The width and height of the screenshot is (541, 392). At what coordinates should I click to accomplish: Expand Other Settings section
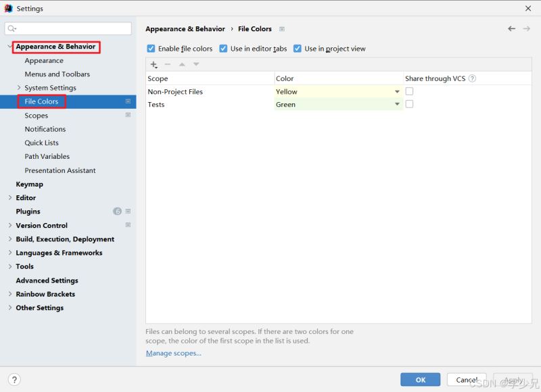[x=10, y=308]
